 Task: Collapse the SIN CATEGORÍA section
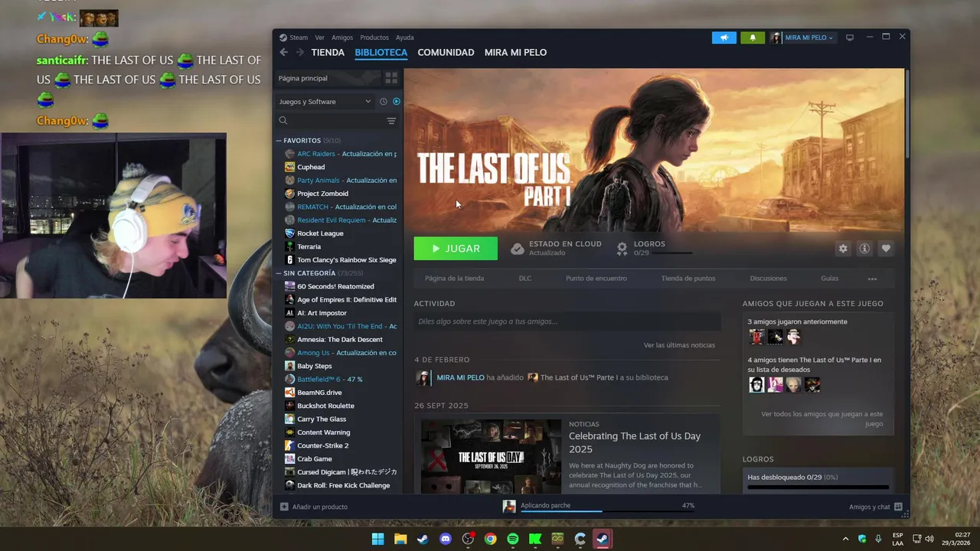[x=279, y=273]
